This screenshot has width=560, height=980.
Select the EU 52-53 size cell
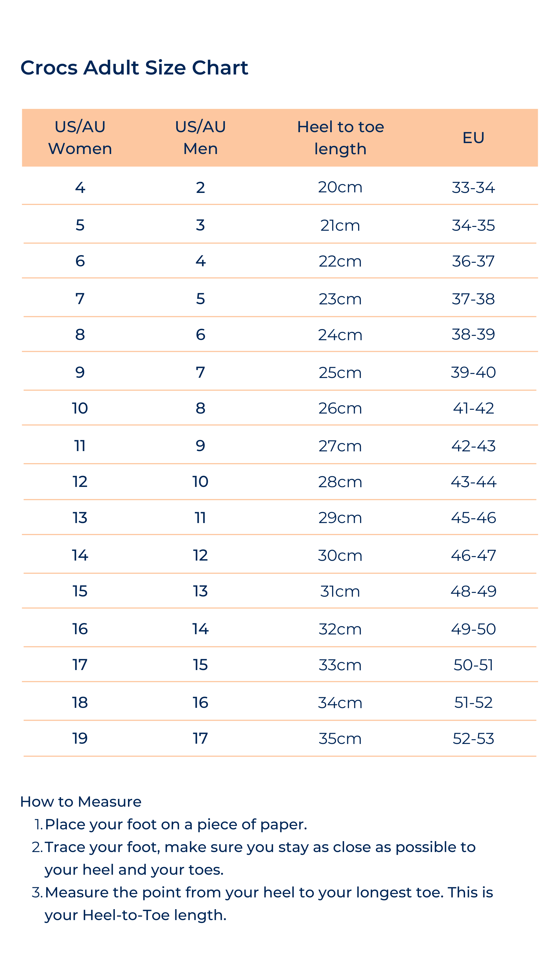click(473, 739)
